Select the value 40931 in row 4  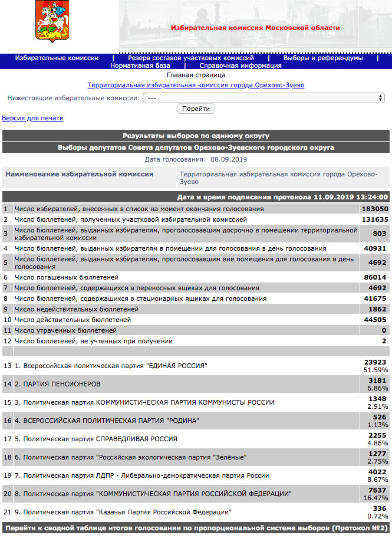coord(375,248)
